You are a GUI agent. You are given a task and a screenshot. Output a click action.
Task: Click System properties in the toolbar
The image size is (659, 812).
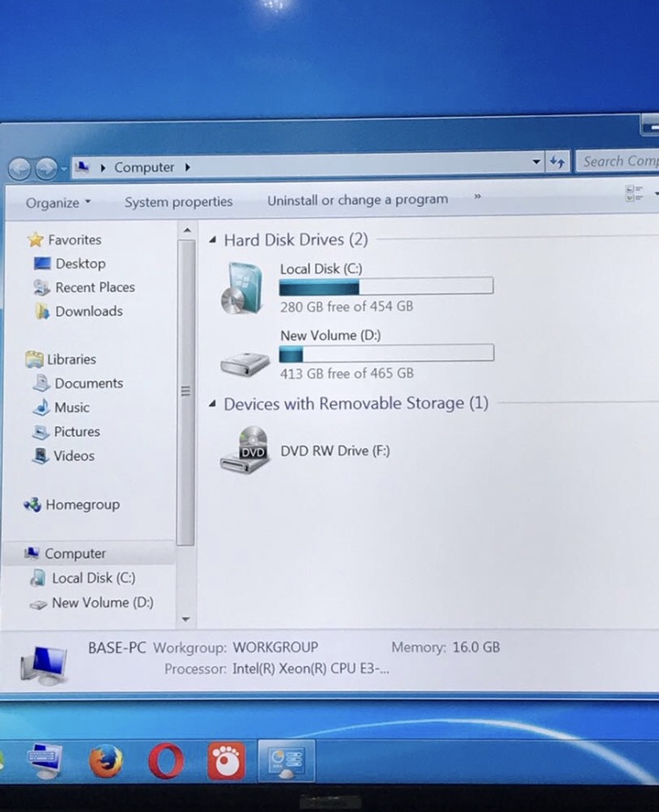tap(178, 202)
